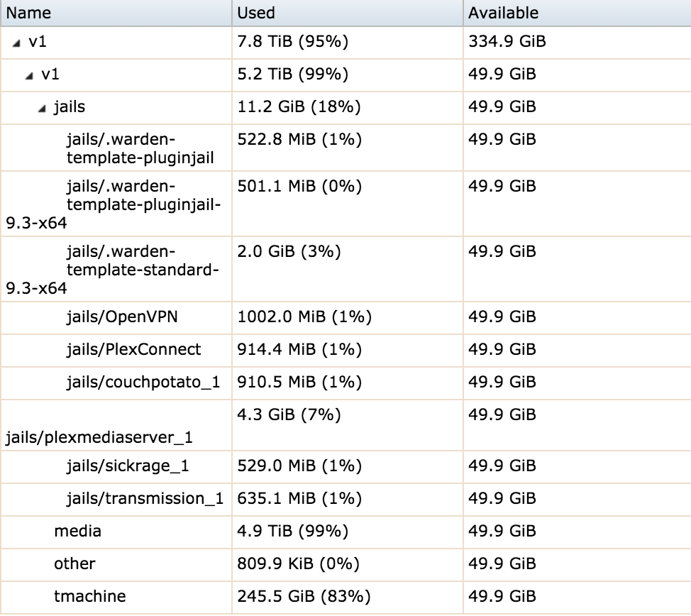This screenshot has height=616, width=691.
Task: Select the media dataset row
Action: [345, 532]
